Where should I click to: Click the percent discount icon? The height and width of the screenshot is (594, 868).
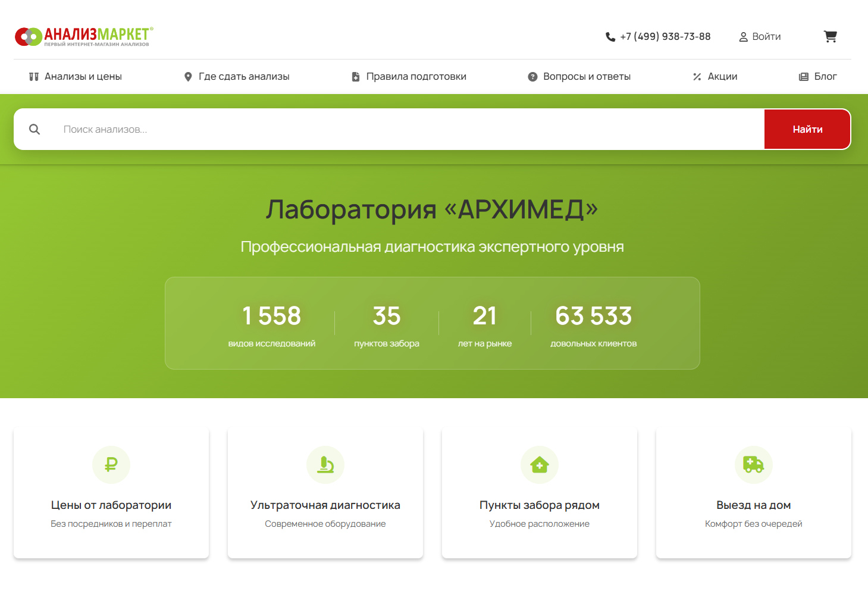click(697, 77)
